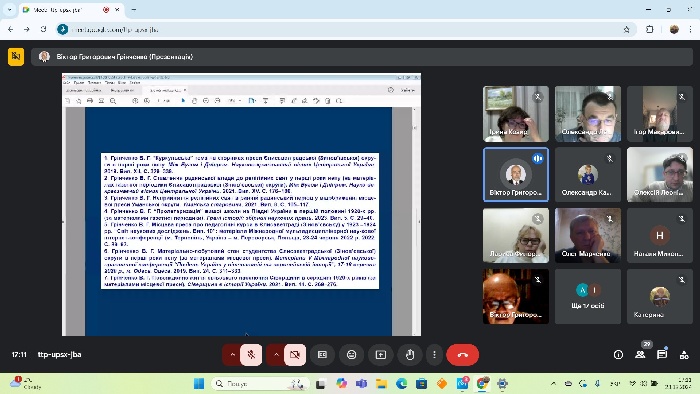
Task: Toggle the microphone mute button
Action: [251, 355]
